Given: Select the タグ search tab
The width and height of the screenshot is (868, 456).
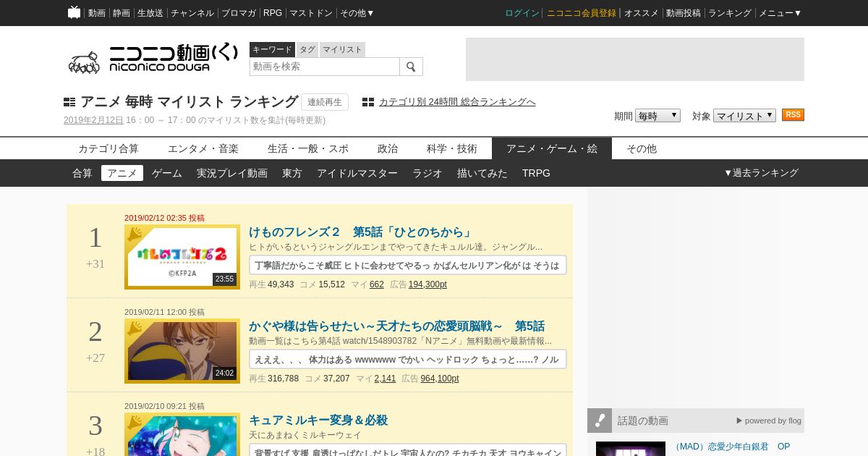Looking at the screenshot, I should pyautogui.click(x=307, y=49).
